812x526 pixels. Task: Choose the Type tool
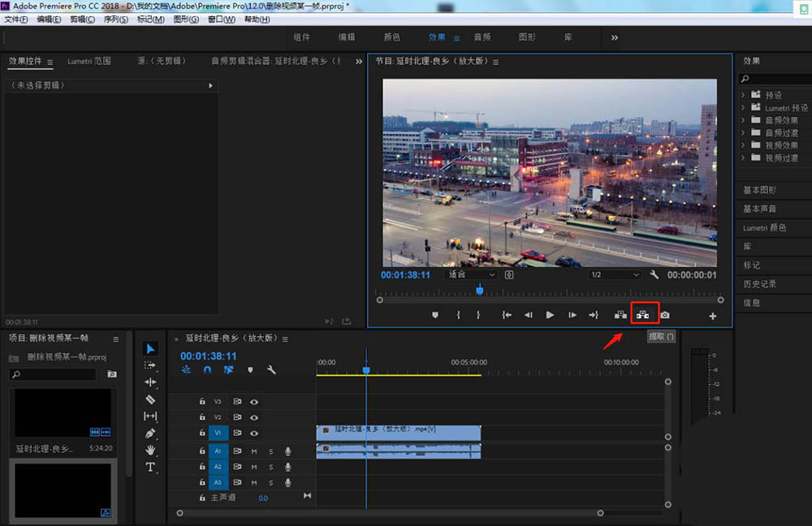(150, 468)
